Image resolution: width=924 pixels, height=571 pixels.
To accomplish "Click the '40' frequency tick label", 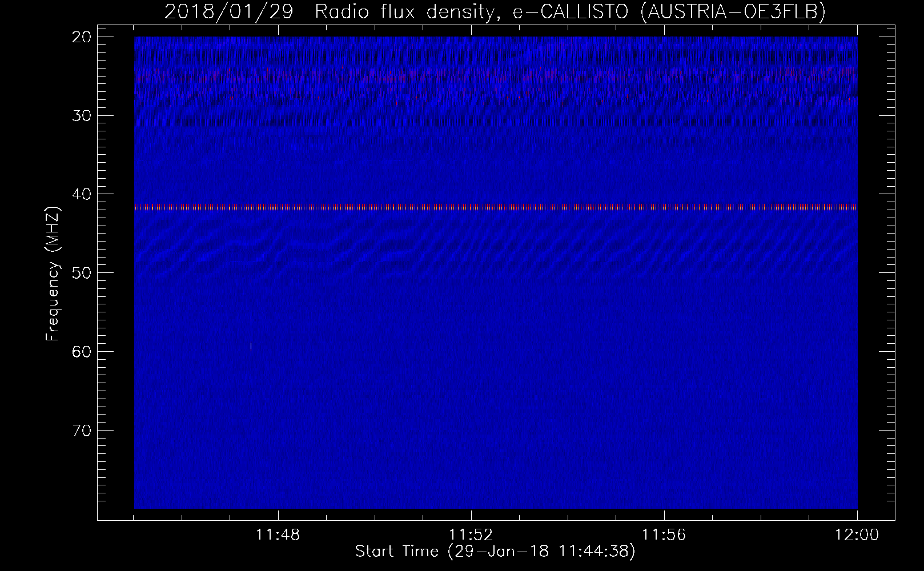I will tap(82, 194).
